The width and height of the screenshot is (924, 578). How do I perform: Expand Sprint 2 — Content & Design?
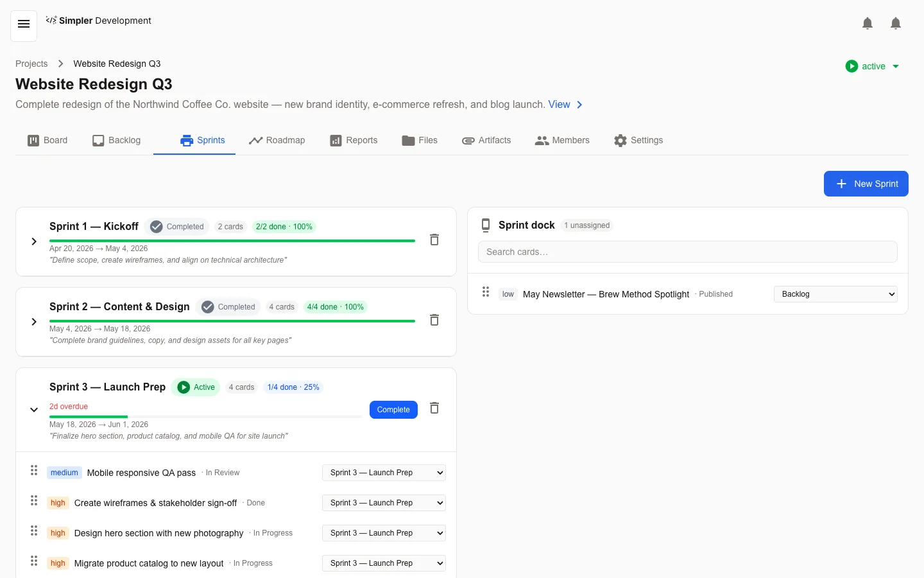[34, 322]
